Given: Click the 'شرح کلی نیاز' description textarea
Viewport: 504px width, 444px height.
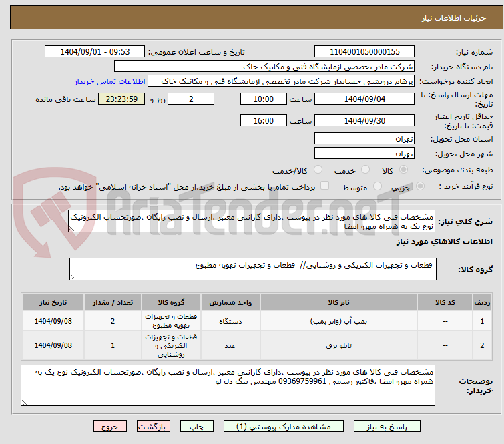Looking at the screenshot, I should click(x=252, y=222).
